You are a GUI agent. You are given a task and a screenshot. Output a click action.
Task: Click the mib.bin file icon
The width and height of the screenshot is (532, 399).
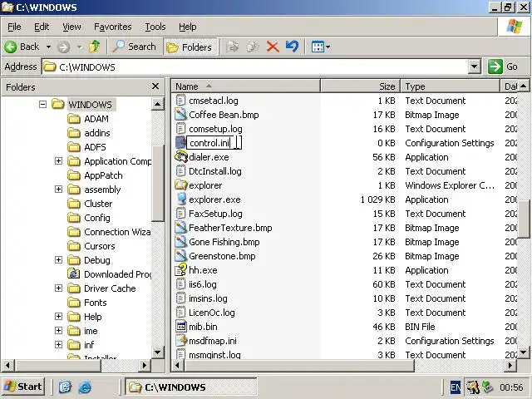coord(181,327)
